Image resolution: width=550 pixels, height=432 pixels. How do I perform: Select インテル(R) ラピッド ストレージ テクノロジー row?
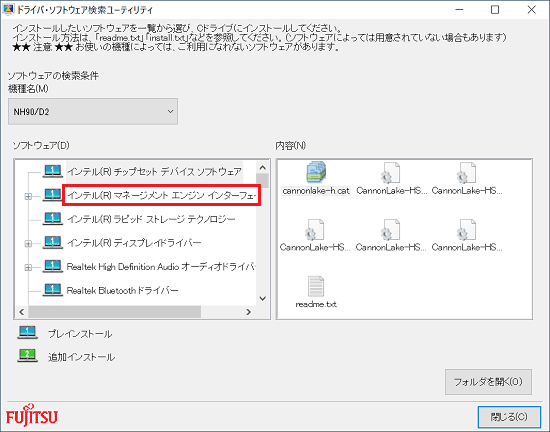151,219
